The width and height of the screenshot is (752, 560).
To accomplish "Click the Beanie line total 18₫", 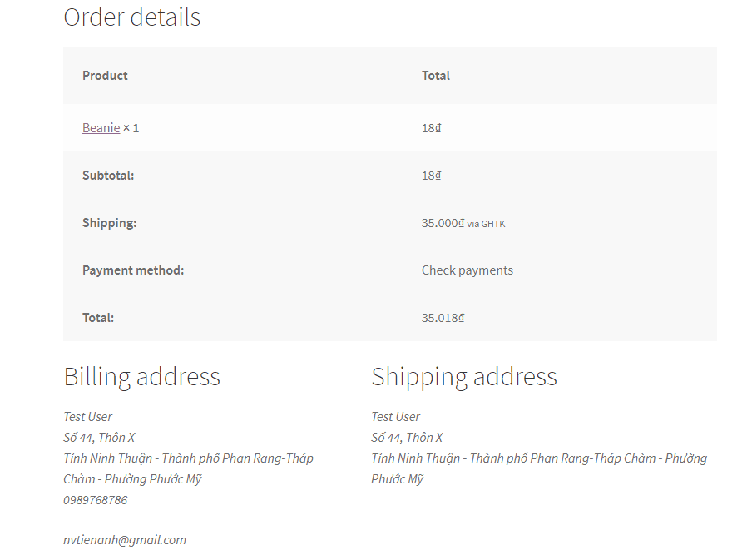I will point(431,128).
